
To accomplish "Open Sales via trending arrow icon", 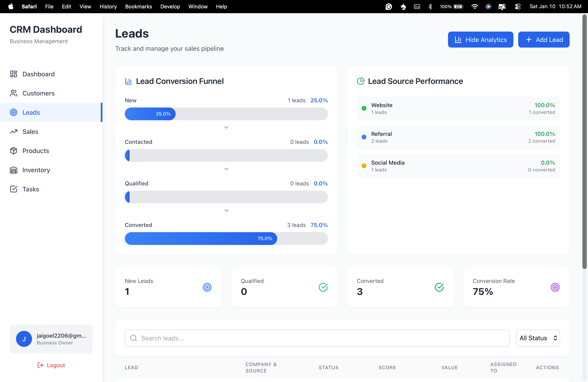I will pyautogui.click(x=14, y=131).
